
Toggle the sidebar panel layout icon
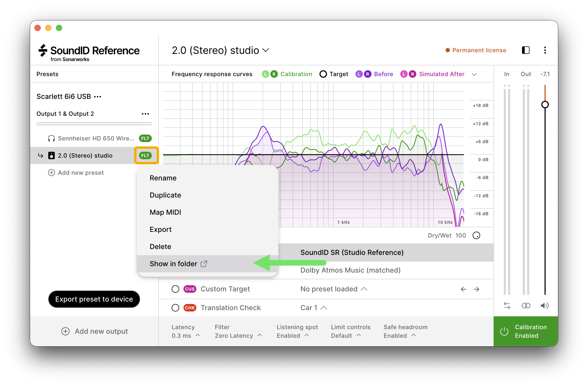tap(525, 50)
